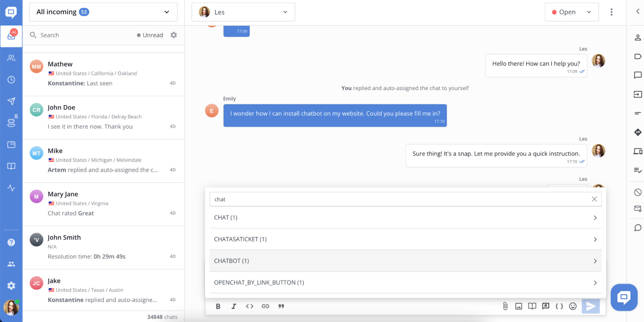The width and height of the screenshot is (644, 322).
Task: Insert a quote block with the quote icon
Action: click(281, 306)
